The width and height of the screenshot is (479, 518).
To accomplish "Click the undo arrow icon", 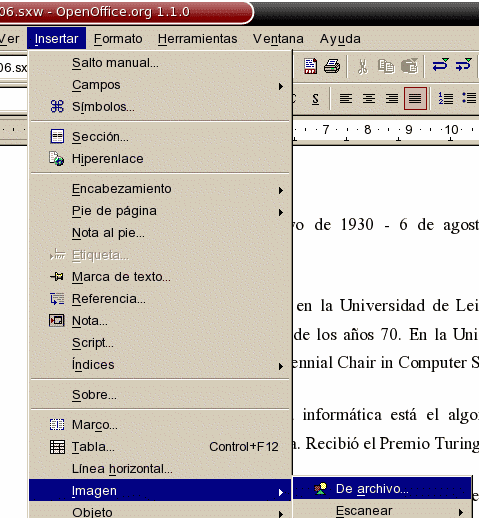I will [441, 65].
